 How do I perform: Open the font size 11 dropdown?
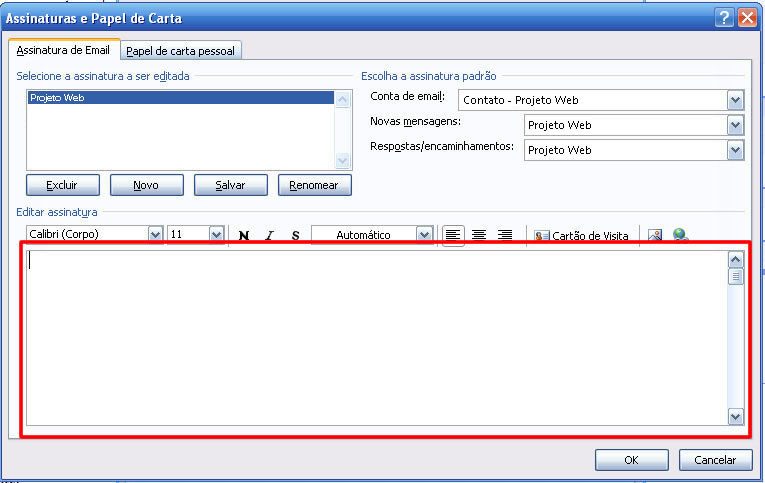point(217,235)
